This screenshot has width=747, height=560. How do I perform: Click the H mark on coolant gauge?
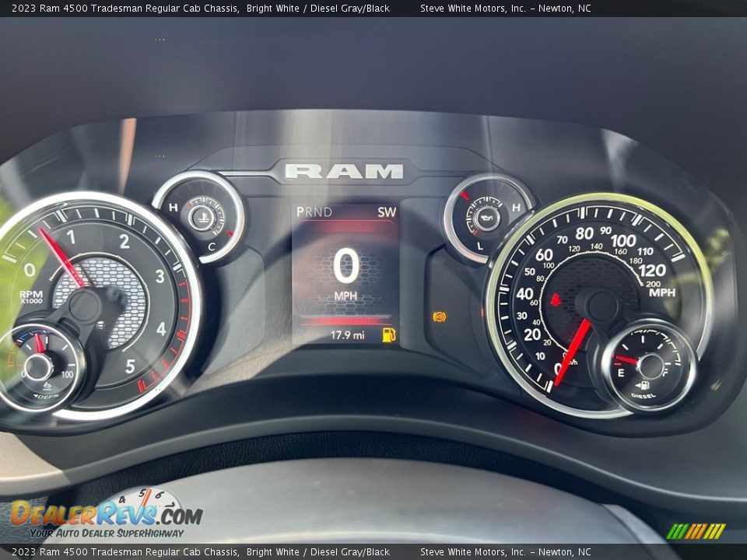tap(173, 207)
